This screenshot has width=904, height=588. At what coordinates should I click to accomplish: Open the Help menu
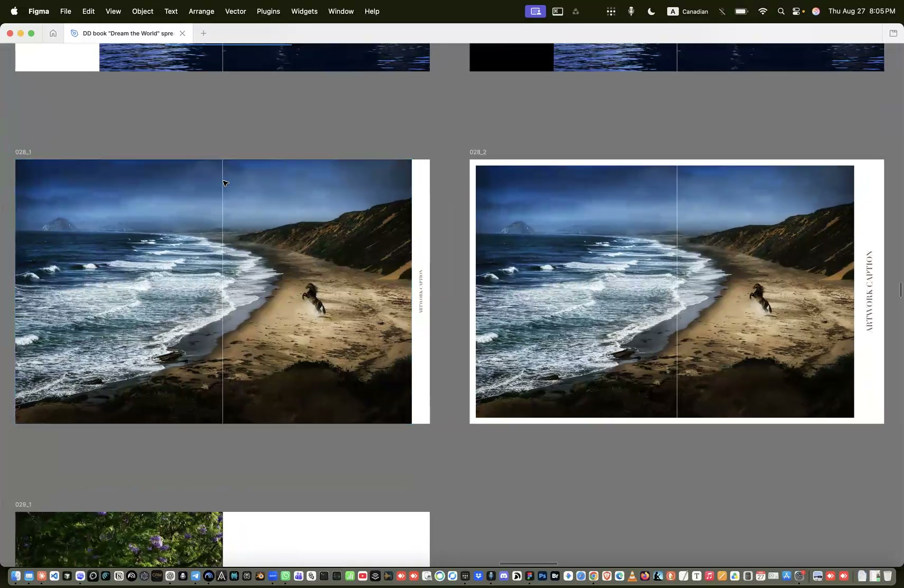(x=372, y=11)
